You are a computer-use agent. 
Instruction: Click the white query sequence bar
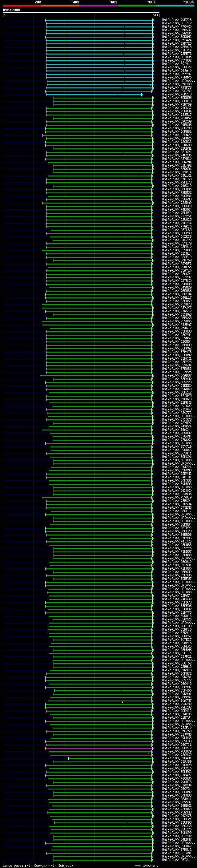tap(81, 13)
